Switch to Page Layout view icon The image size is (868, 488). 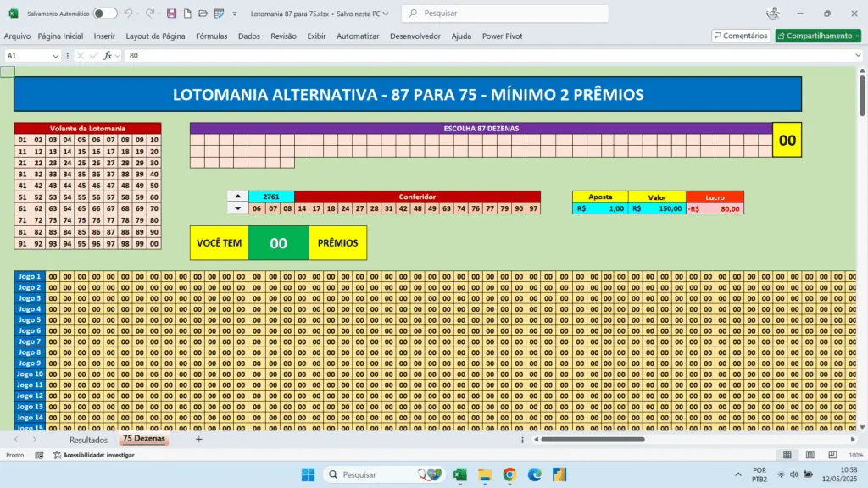pyautogui.click(x=810, y=455)
